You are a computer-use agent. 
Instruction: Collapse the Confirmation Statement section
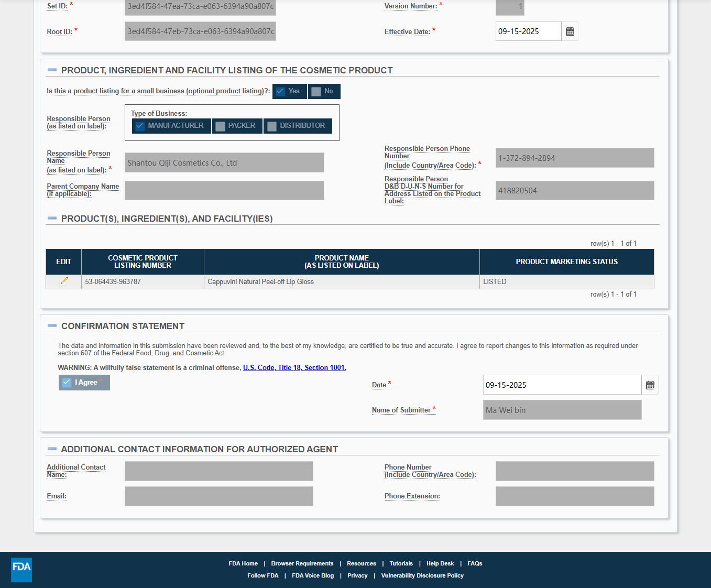52,326
